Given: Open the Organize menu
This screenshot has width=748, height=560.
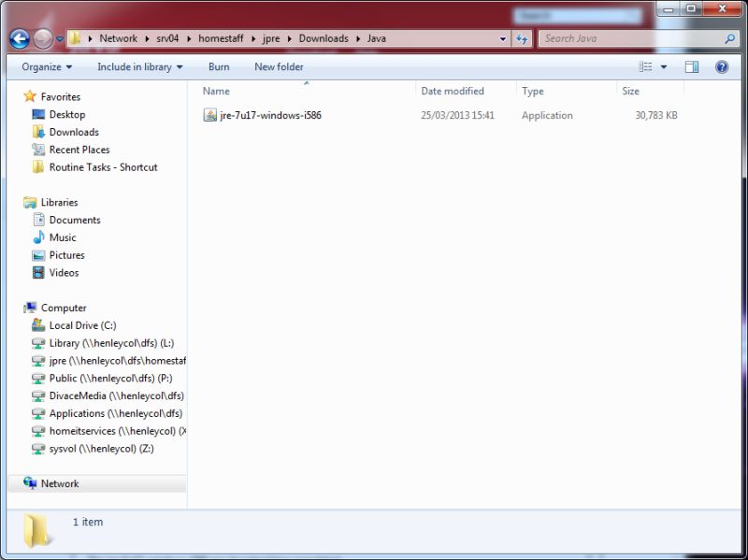Looking at the screenshot, I should [x=42, y=66].
